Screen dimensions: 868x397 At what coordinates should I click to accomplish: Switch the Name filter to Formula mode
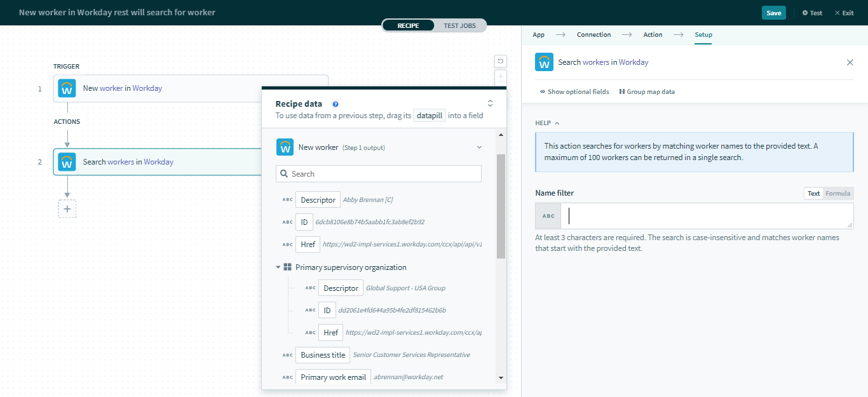point(837,193)
